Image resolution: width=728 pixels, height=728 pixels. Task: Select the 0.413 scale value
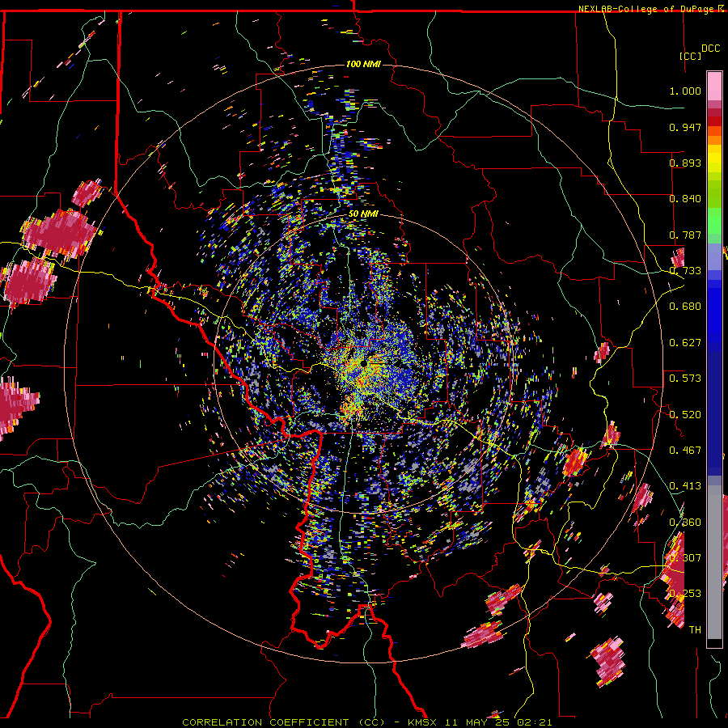[685, 485]
